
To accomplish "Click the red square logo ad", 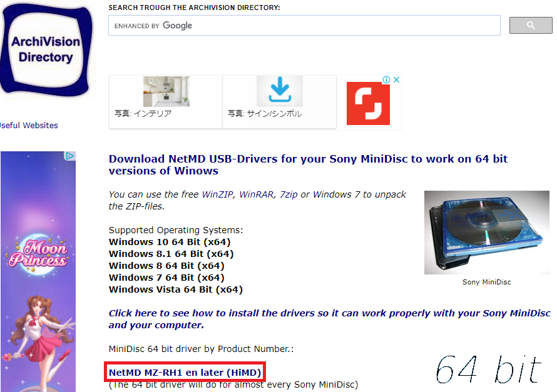I will (368, 103).
